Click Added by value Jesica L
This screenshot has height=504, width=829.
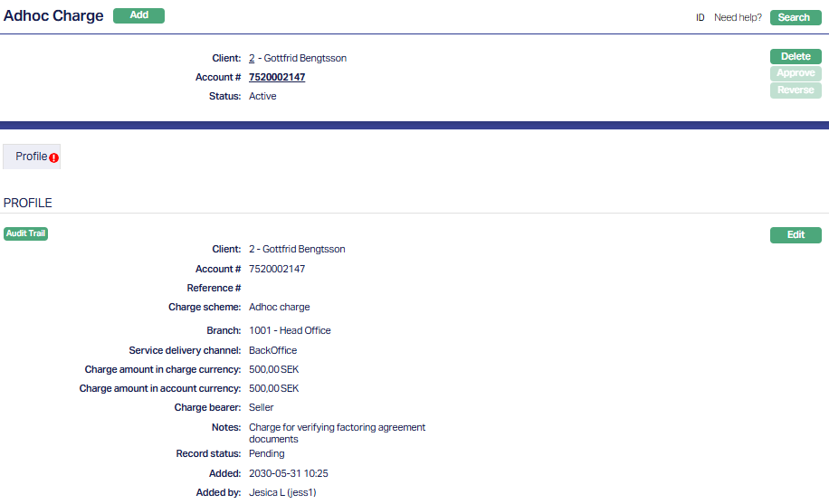(x=282, y=492)
